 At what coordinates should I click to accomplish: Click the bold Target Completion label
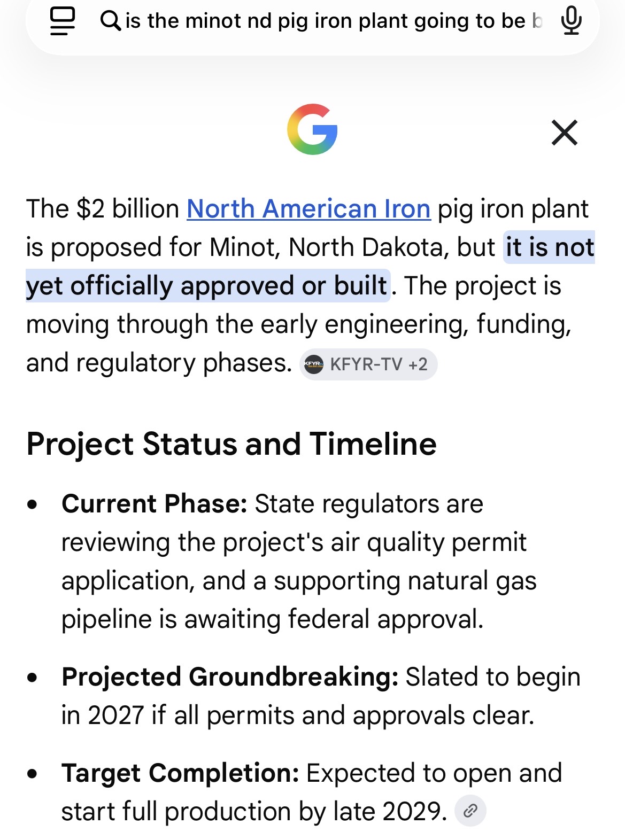pyautogui.click(x=180, y=773)
